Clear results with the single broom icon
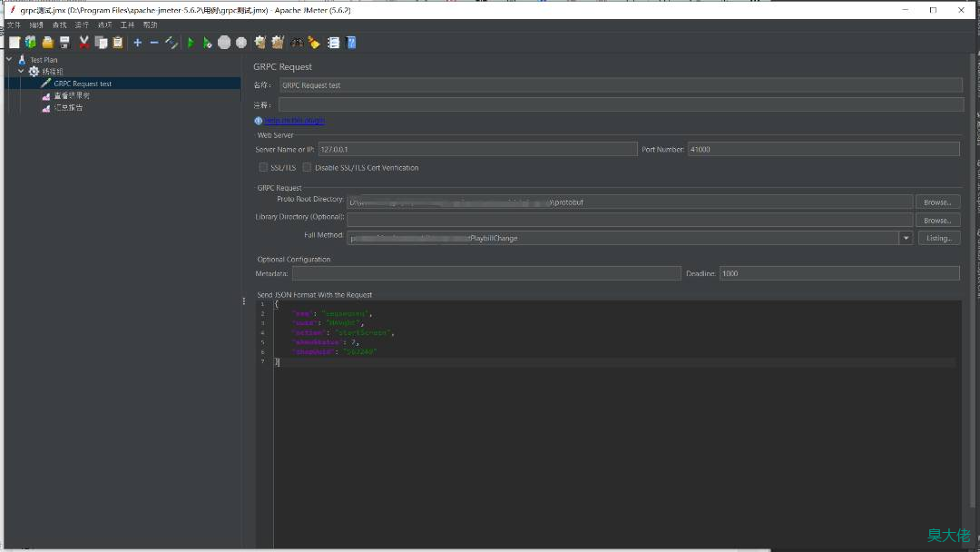 260,43
